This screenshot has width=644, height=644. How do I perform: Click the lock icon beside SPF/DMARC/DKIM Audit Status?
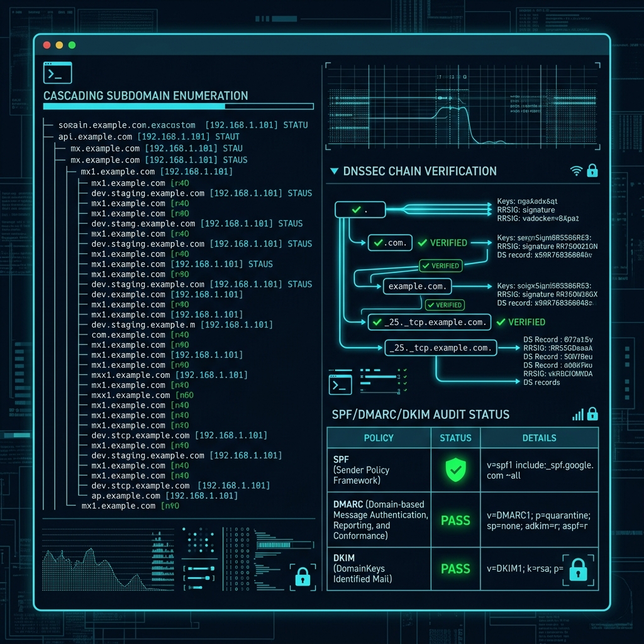[x=592, y=414]
